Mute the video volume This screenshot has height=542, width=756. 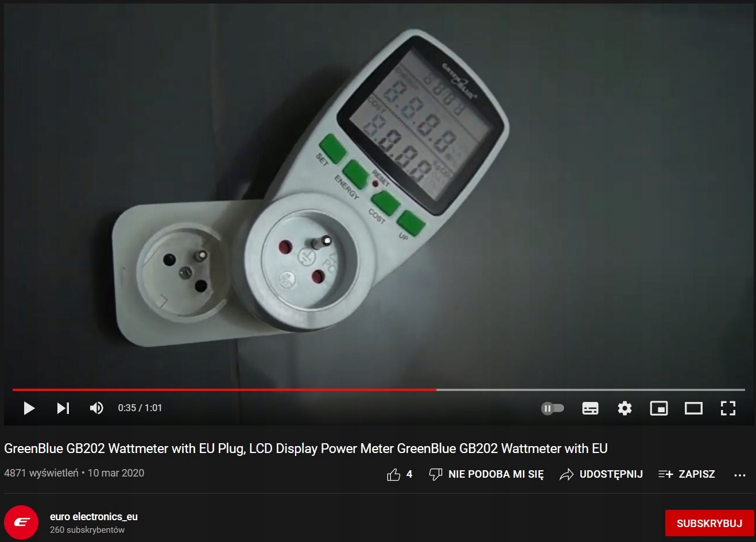pyautogui.click(x=96, y=408)
